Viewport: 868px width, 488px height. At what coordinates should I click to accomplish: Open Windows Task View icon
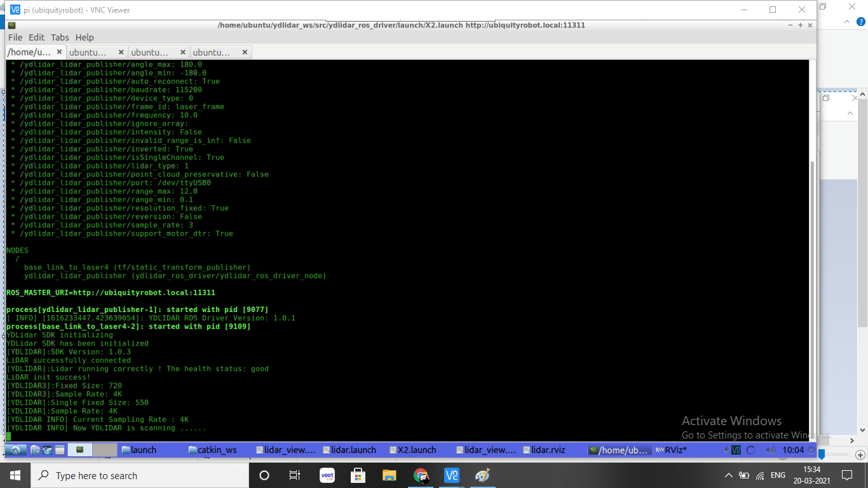click(295, 475)
